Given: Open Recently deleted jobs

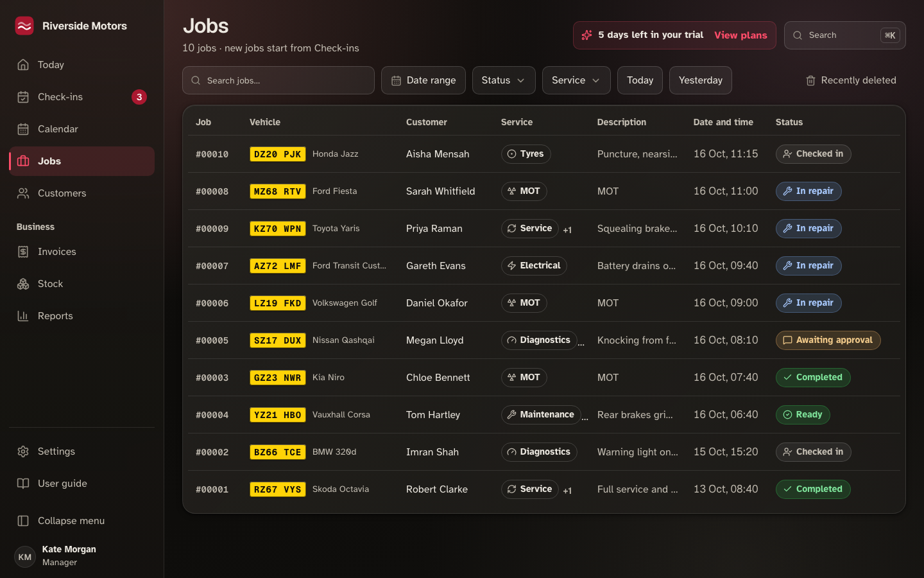Looking at the screenshot, I should pos(851,80).
